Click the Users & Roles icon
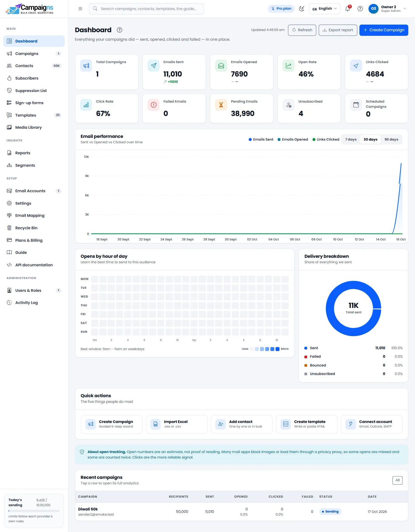This screenshot has height=532, width=415. [x=9, y=291]
